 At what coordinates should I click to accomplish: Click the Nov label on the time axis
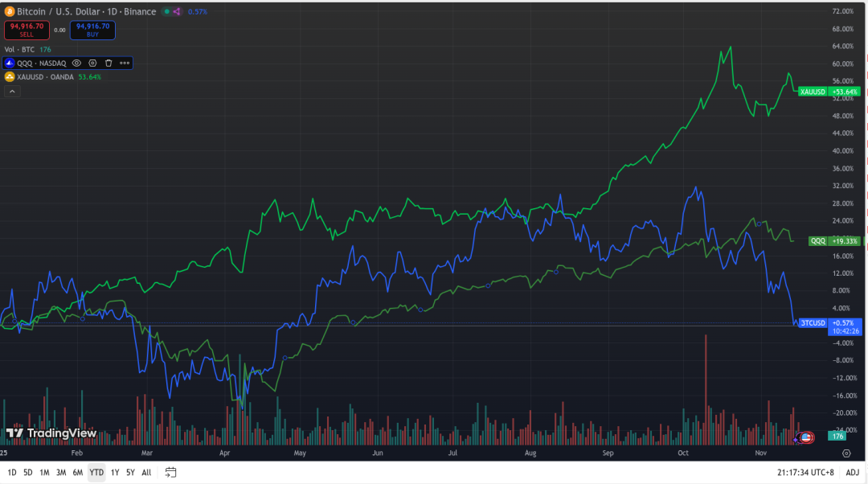tap(760, 453)
